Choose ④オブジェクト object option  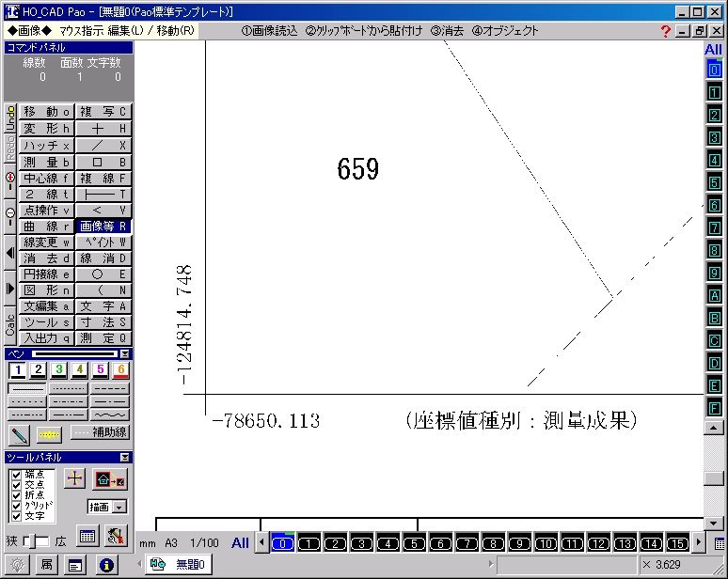click(x=505, y=31)
